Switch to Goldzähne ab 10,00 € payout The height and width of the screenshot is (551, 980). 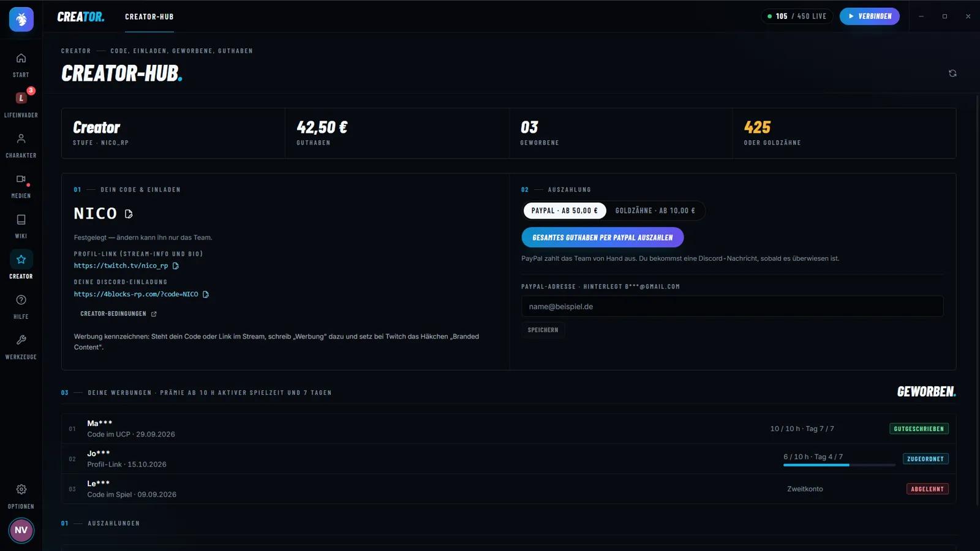655,211
